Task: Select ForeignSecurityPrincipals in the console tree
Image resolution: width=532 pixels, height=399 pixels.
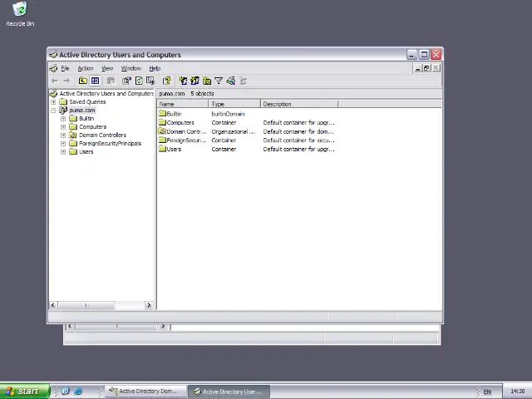Action: 110,143
